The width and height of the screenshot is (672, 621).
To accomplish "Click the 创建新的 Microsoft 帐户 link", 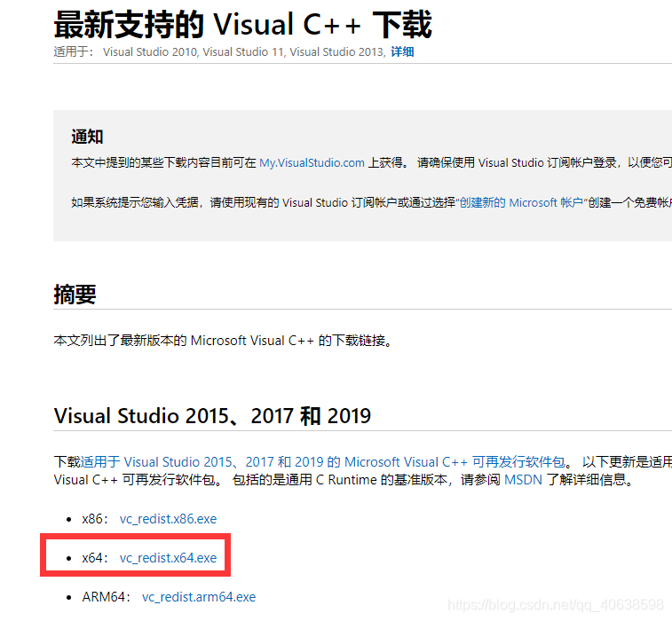I will 521,202.
